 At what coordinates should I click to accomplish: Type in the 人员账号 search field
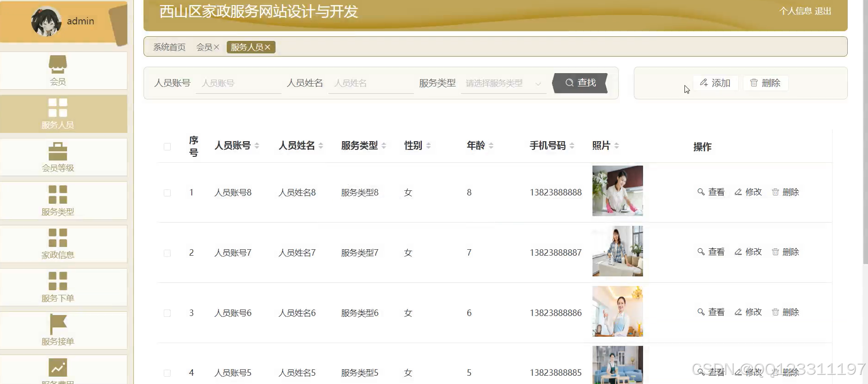238,83
